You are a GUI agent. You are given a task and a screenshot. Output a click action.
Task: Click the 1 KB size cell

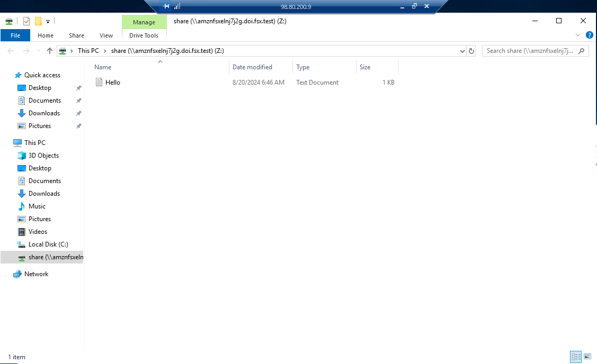coord(388,82)
